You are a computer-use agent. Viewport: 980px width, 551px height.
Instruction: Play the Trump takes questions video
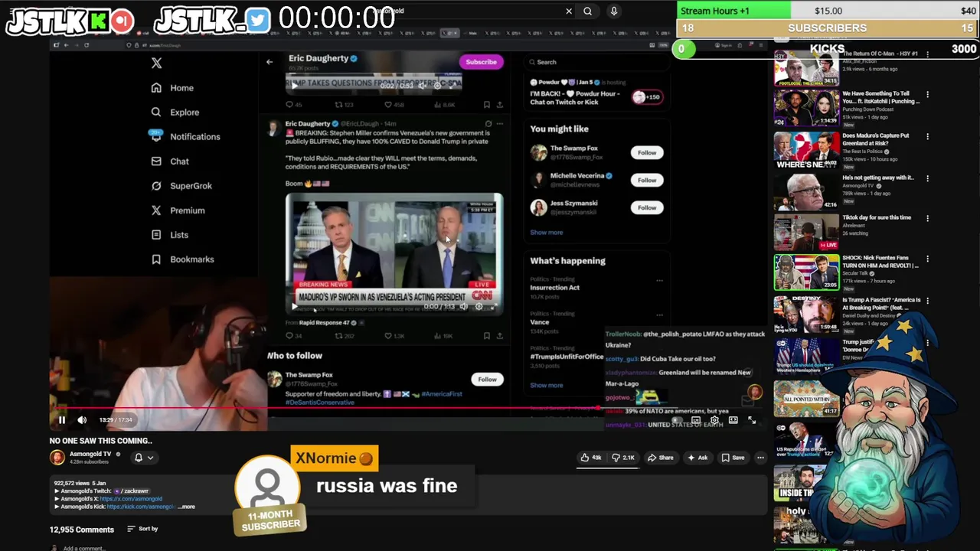[x=294, y=86]
